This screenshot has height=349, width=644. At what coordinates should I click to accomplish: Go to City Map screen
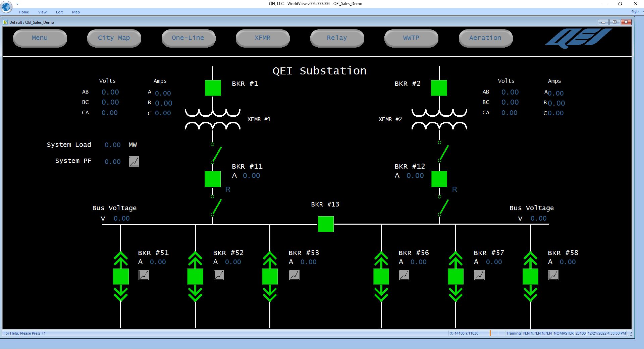tap(114, 38)
